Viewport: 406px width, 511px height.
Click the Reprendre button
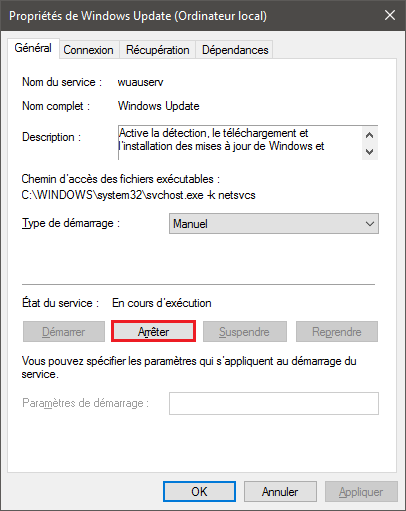point(337,332)
